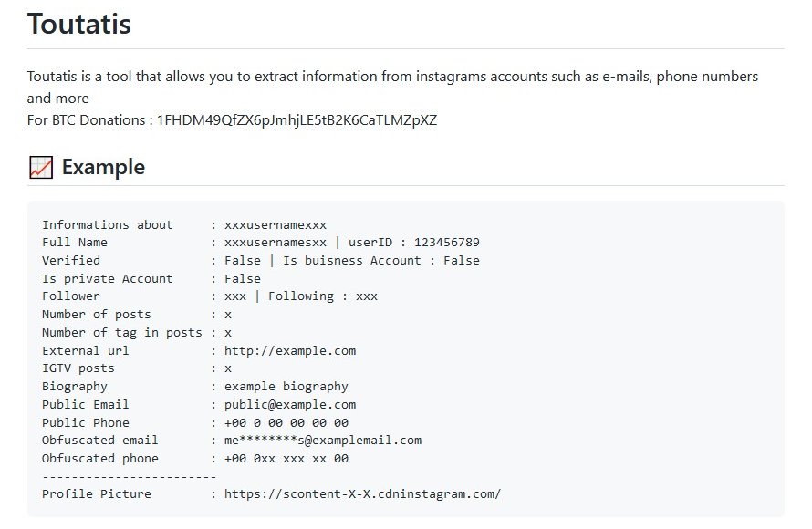812x529 pixels.
Task: Click the 'IGTV posts' label
Action: (78, 368)
